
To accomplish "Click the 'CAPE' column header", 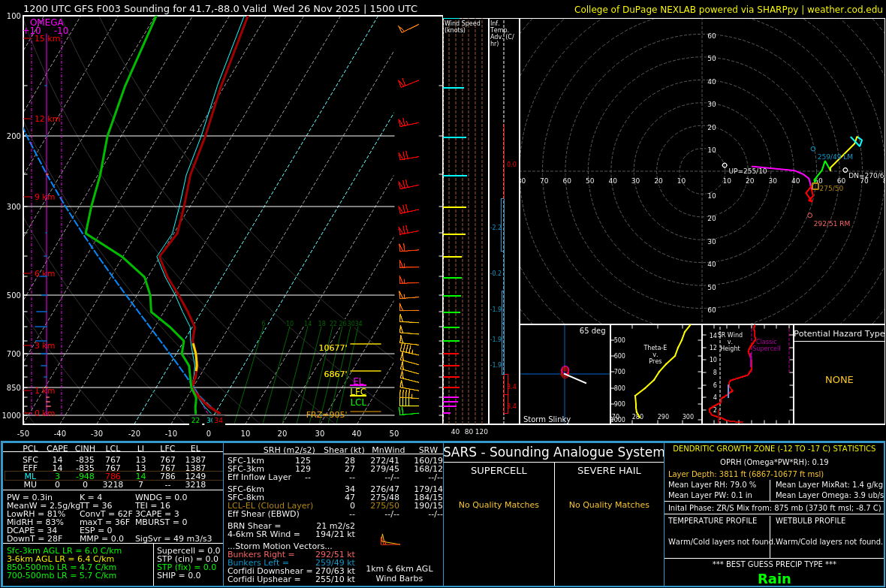I will tap(57, 448).
